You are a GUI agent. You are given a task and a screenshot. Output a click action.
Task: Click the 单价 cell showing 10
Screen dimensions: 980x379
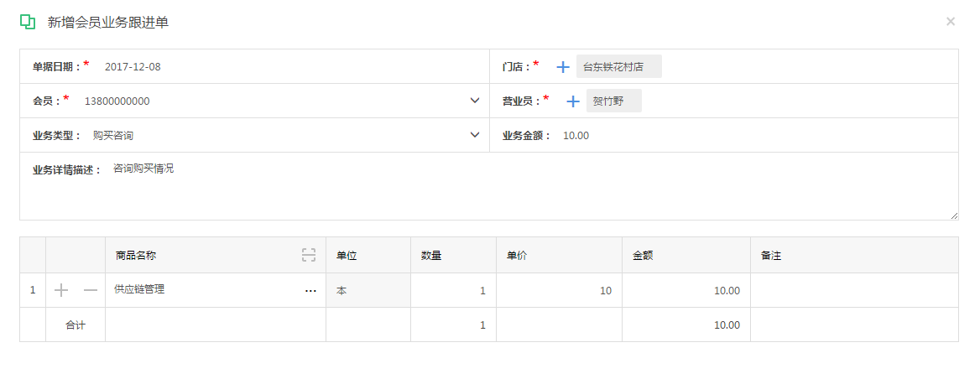tap(559, 291)
